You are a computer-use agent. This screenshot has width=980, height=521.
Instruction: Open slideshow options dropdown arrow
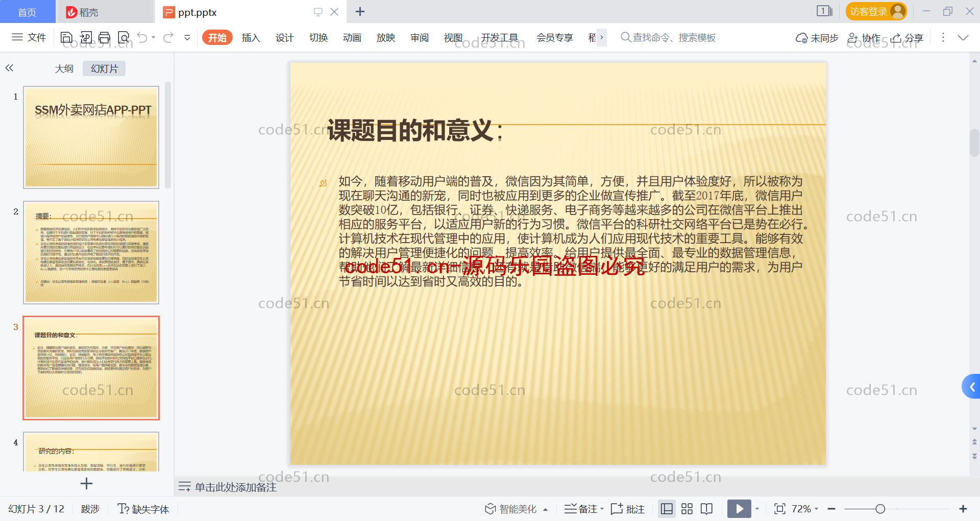[x=757, y=509]
